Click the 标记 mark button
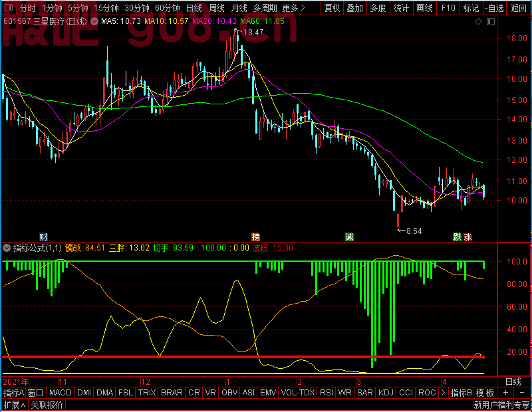The image size is (532, 412). [471, 8]
